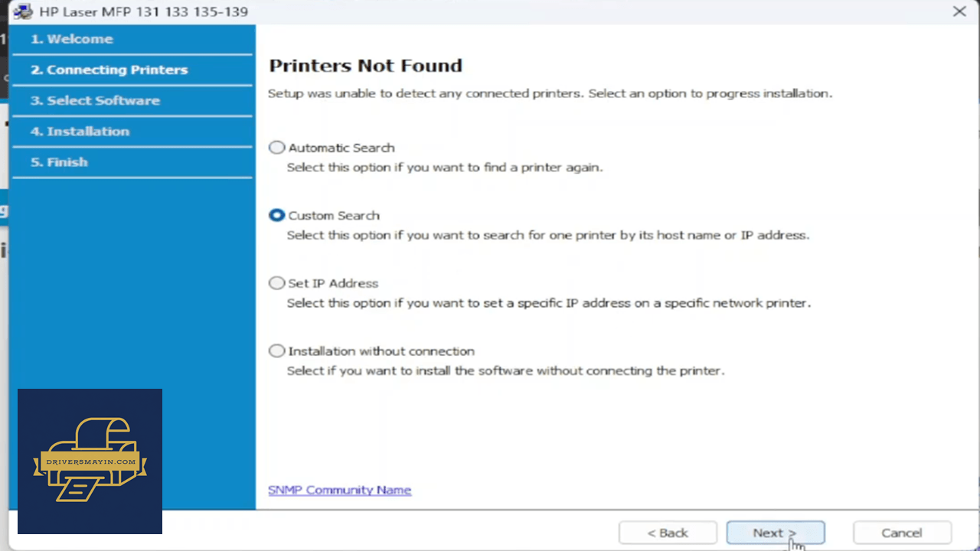
Task: Click the HP Laser MFP 131 133 135-139 title
Action: 143,12
